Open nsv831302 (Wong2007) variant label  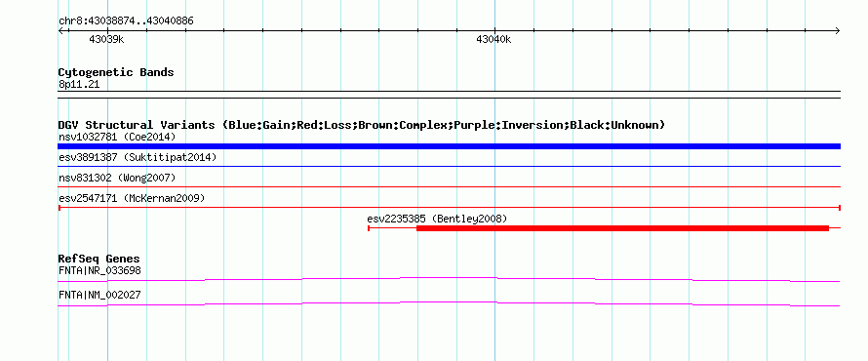click(x=117, y=178)
